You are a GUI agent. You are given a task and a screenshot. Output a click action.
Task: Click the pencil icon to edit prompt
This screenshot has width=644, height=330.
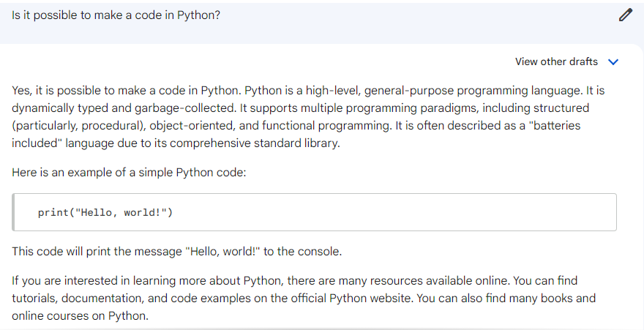[x=625, y=15]
